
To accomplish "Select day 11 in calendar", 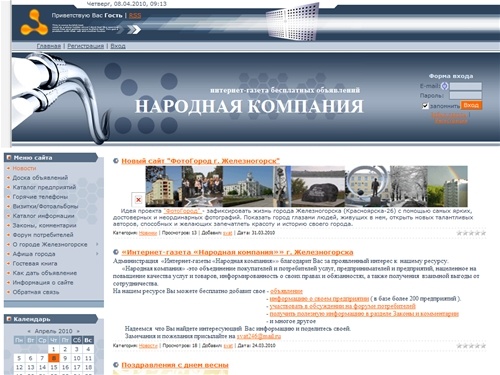I will pyautogui.click(x=88, y=358).
